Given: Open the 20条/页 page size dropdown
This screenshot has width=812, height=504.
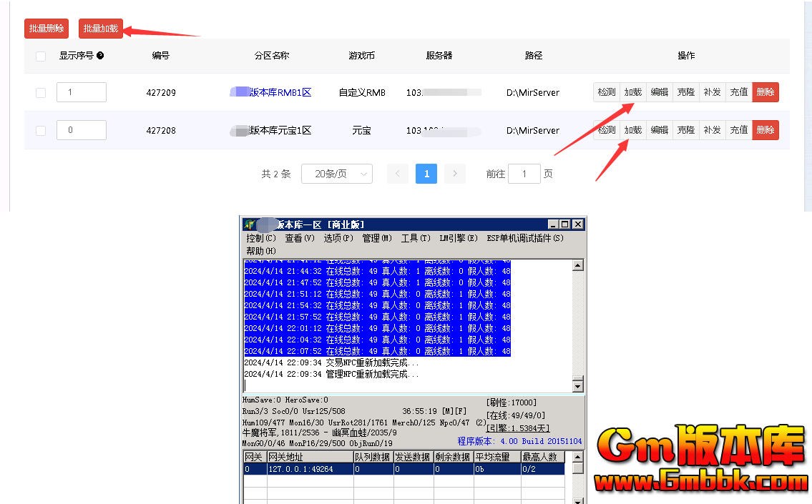Looking at the screenshot, I should (336, 174).
